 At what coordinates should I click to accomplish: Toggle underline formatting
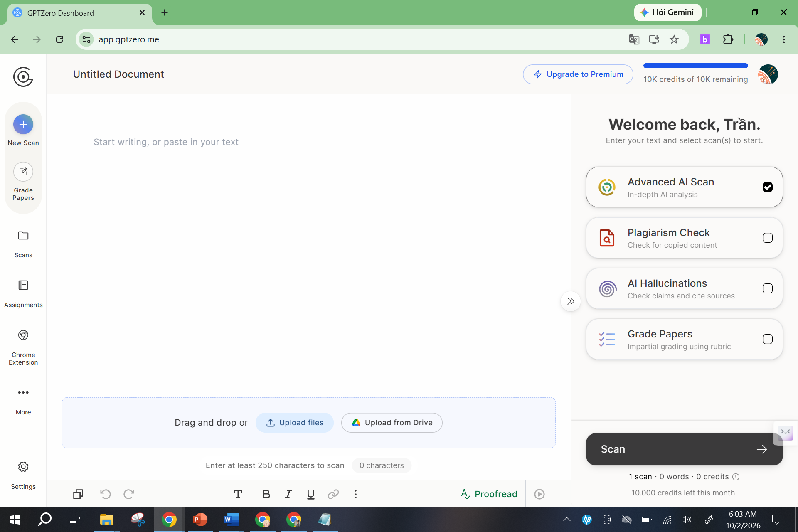click(x=310, y=494)
